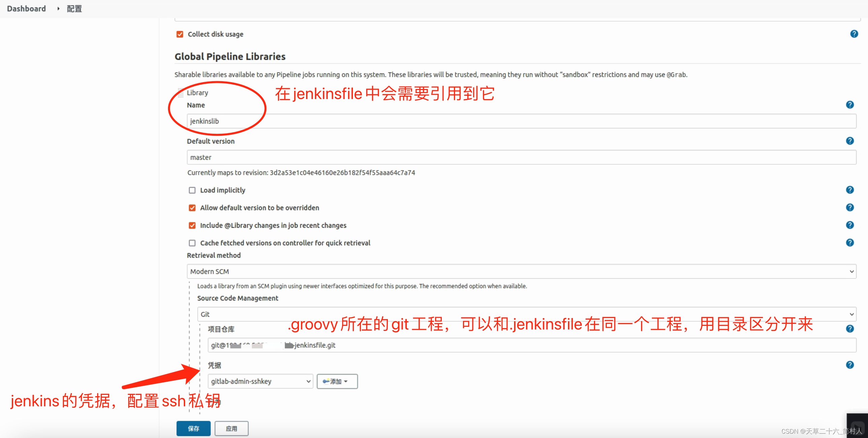Uncheck Include @Library changes in job recent changes
Viewport: 868px width, 438px height.
click(x=192, y=225)
